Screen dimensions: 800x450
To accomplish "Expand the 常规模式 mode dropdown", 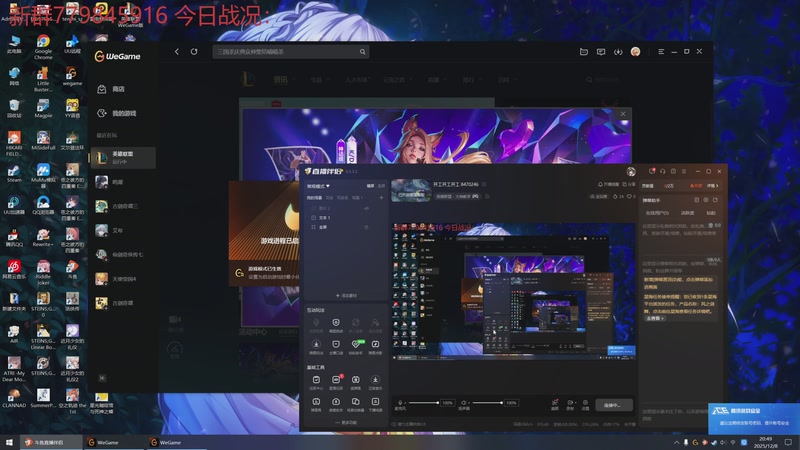I will pos(318,186).
